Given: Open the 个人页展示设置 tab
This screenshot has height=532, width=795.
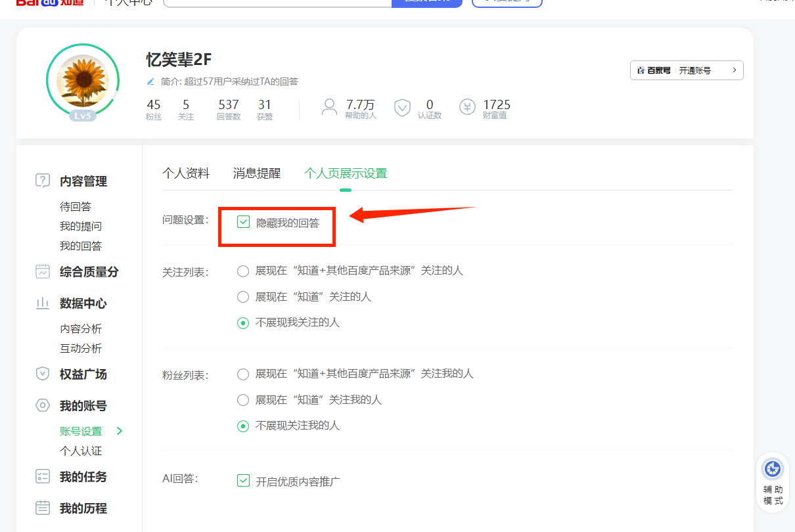Looking at the screenshot, I should 346,173.
